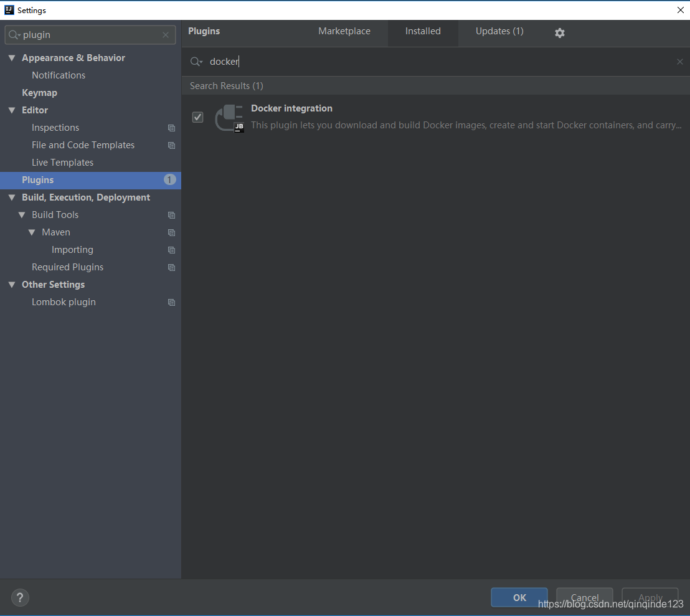Open Lombok plugin settings page

click(64, 302)
